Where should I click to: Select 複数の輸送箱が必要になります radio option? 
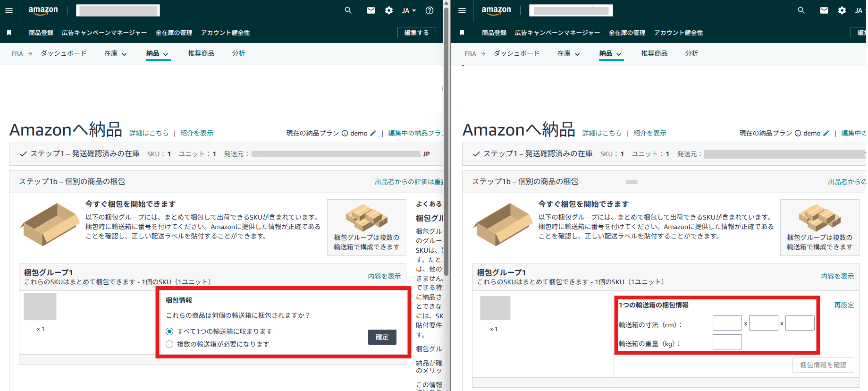169,344
